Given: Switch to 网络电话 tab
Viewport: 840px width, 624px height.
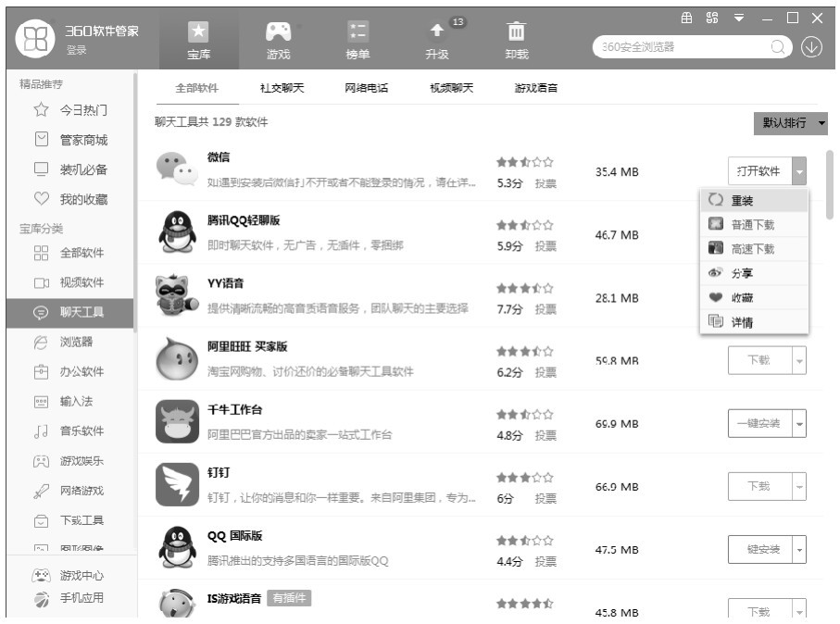Looking at the screenshot, I should pyautogui.click(x=367, y=88).
